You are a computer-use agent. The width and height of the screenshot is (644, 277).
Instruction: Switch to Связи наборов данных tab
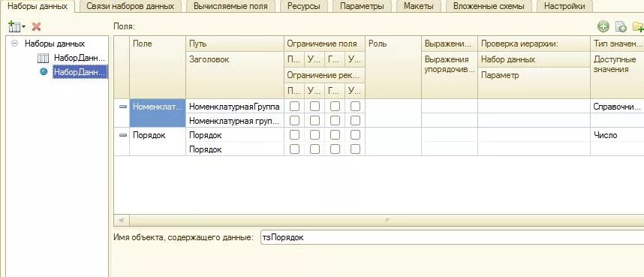[x=130, y=6]
